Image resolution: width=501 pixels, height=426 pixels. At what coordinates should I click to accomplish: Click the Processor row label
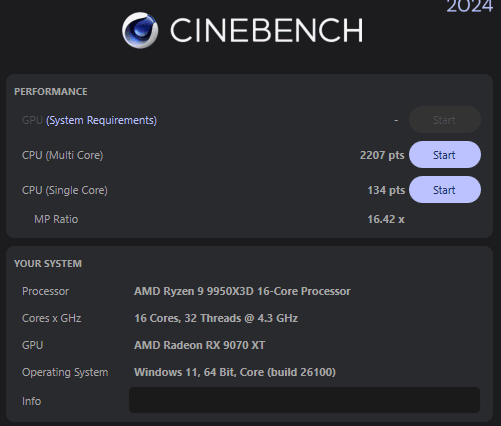coord(45,291)
